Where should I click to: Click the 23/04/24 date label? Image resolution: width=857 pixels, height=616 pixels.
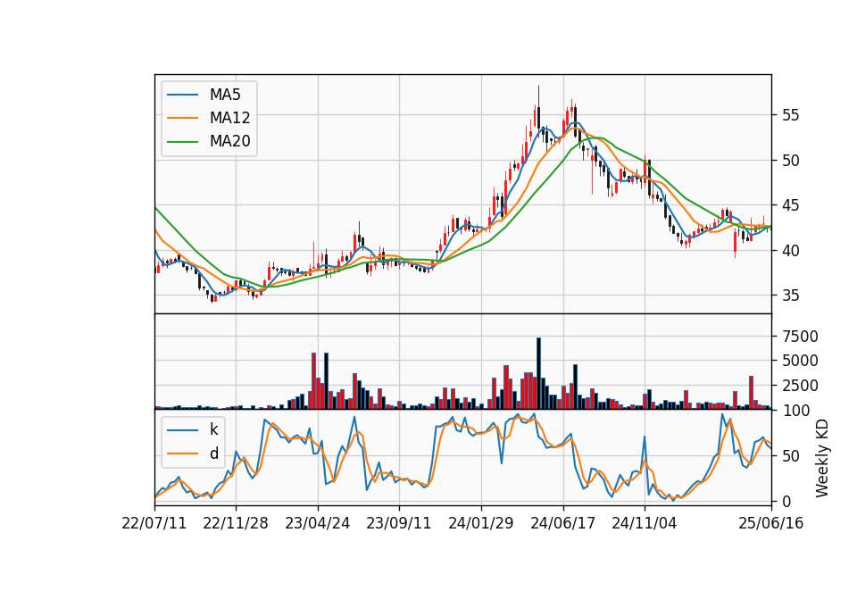click(x=318, y=523)
